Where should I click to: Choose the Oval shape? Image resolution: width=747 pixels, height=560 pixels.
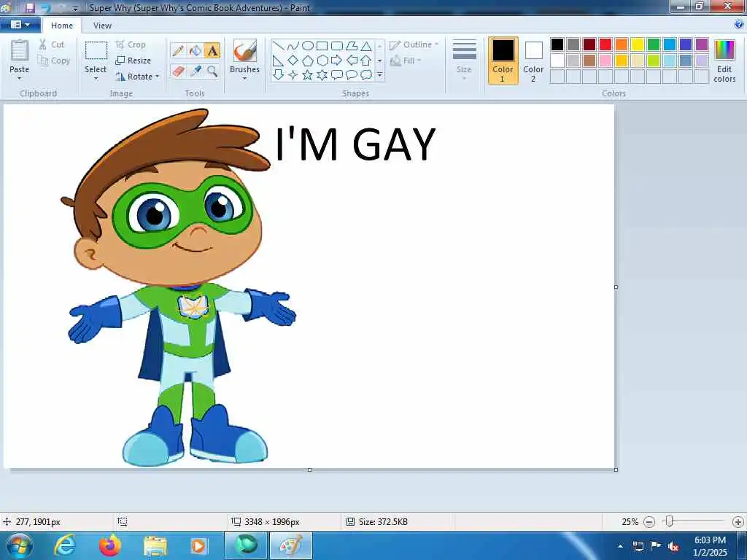[x=308, y=46]
